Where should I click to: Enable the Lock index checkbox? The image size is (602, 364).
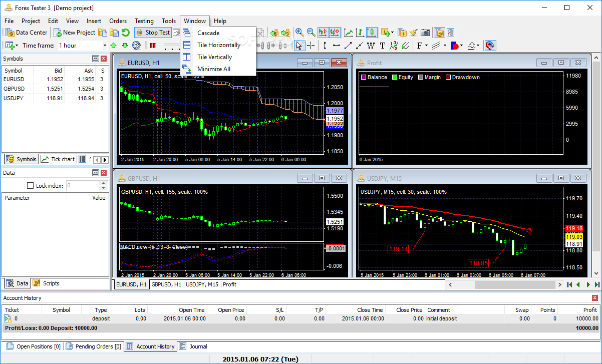click(30, 186)
